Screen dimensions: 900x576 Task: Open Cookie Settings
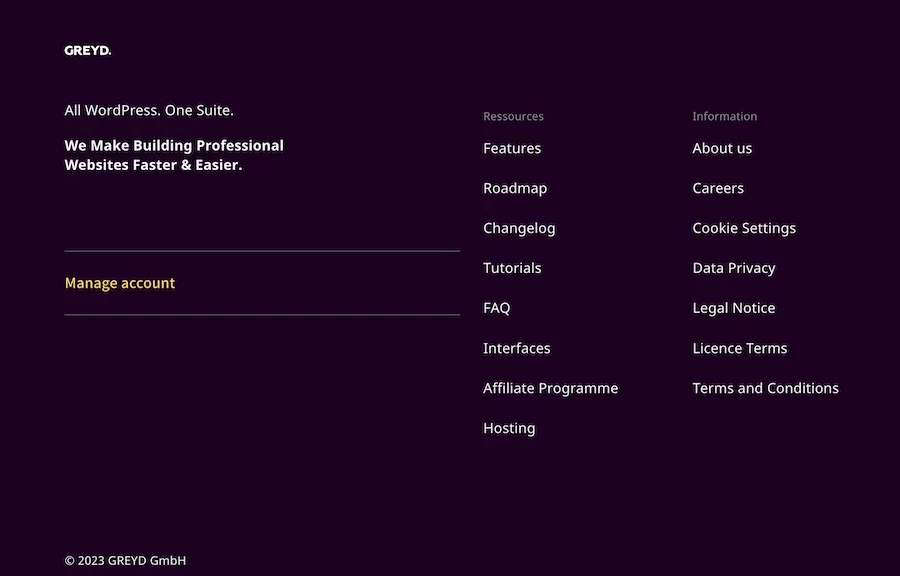744,228
